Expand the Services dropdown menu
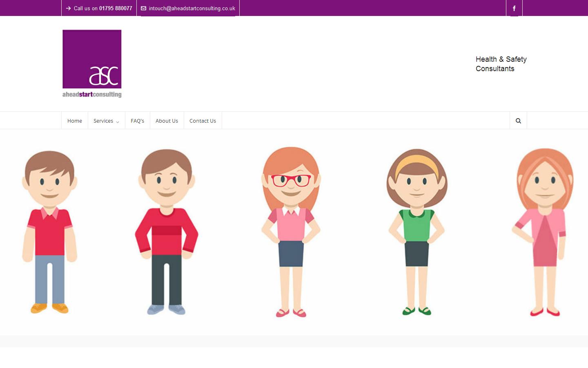The width and height of the screenshot is (588, 368). coord(103,121)
